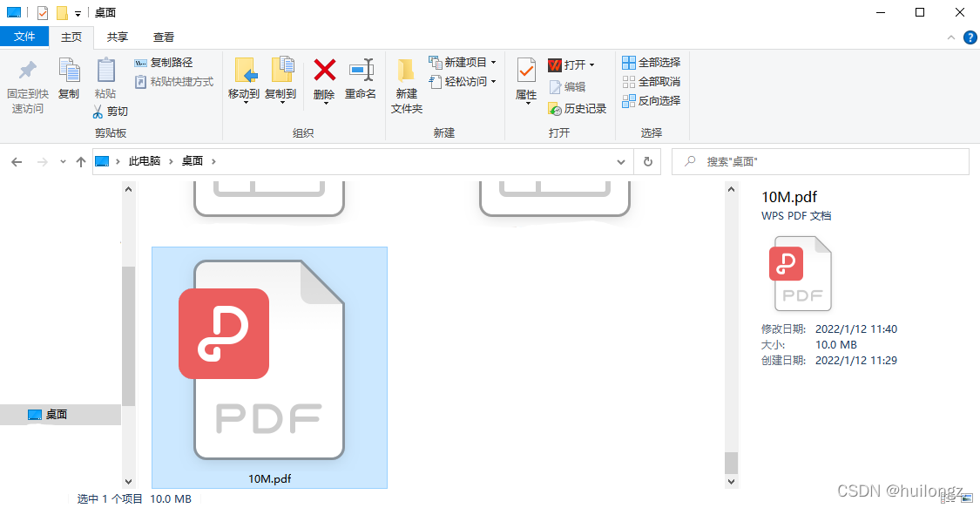Expand Move to dropdown arrow
980x508 pixels.
click(x=246, y=103)
